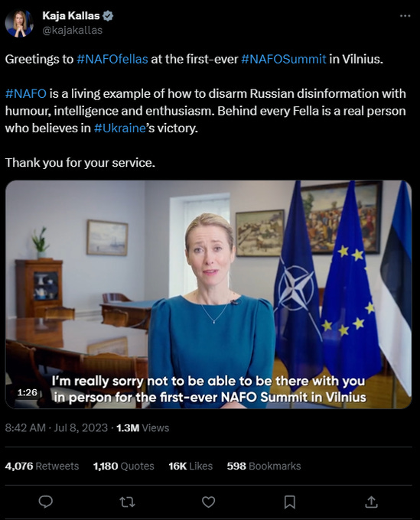Viewport: 420px width, 520px height.
Task: Like the tweet with heart icon
Action: tap(209, 502)
